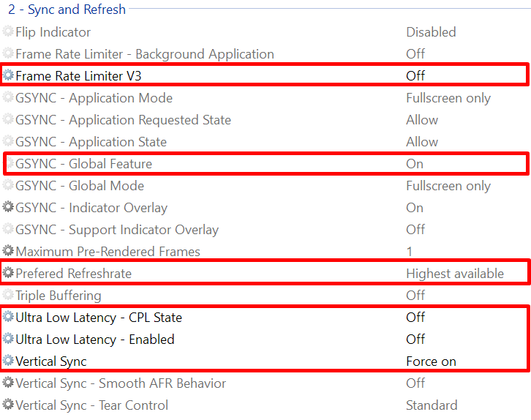Select Ultra Low Latency - Enabled setting
This screenshot has width=531, height=420.
(95, 340)
